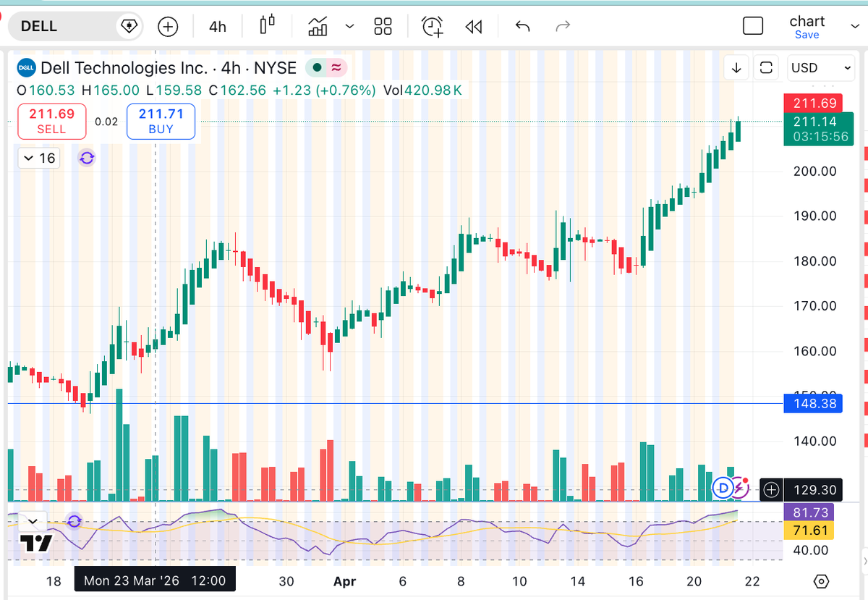Click the plus icon next to 129.30
Image resolution: width=868 pixels, height=600 pixels.
[772, 490]
